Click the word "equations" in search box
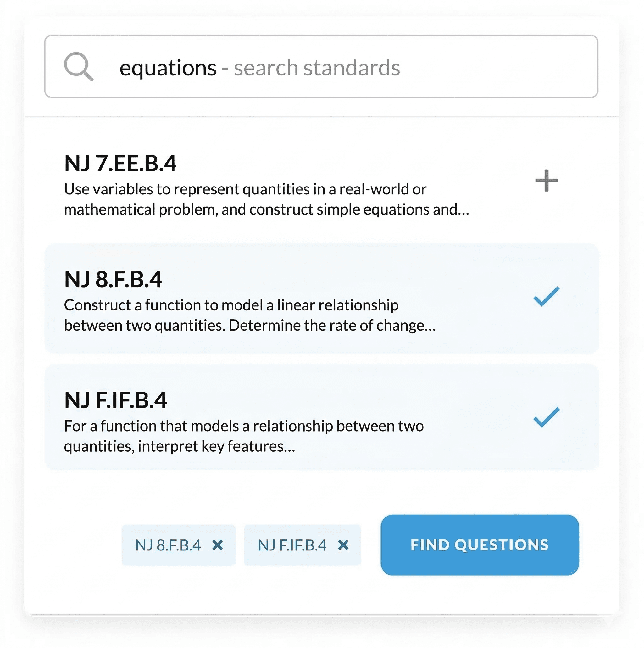 (168, 68)
